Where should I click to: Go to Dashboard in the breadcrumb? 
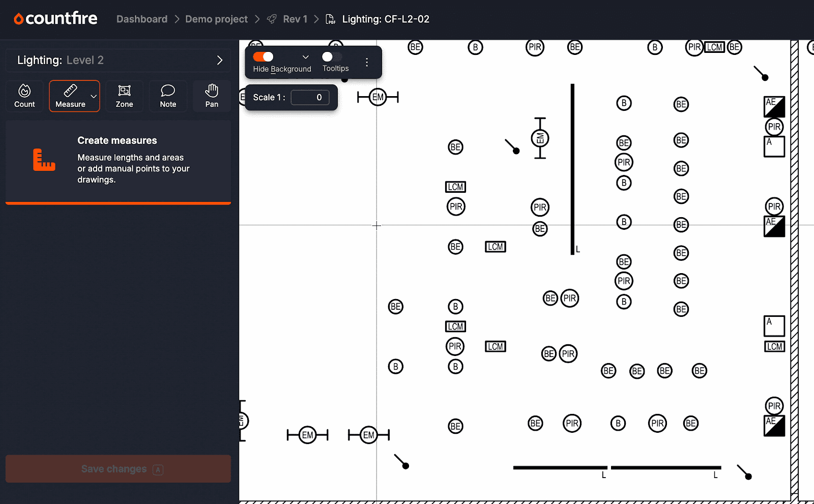tap(142, 19)
